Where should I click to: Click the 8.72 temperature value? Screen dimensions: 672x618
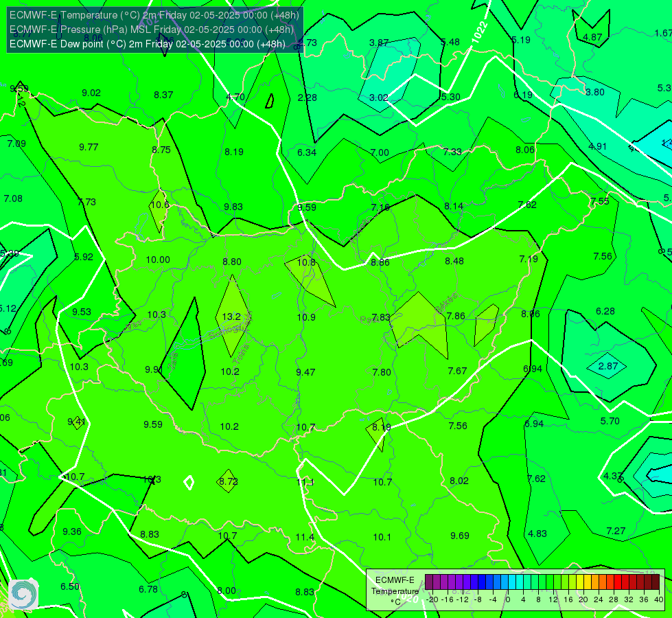click(228, 481)
